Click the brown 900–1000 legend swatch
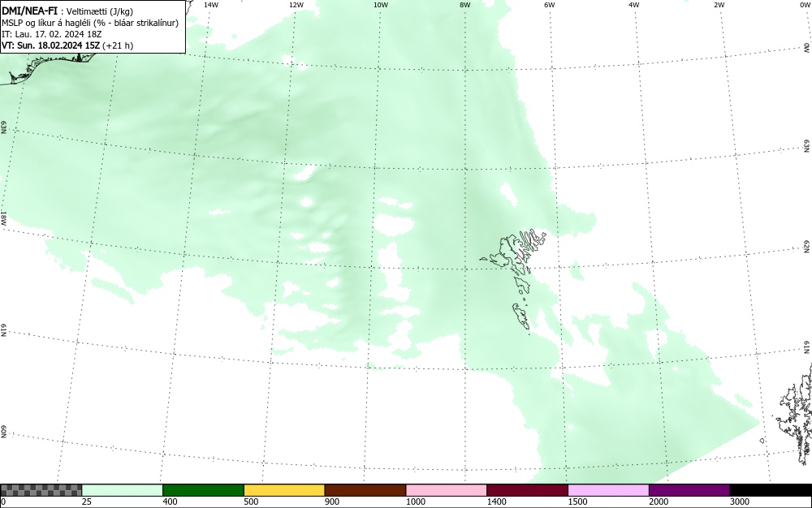This screenshot has width=812, height=508. point(365,490)
